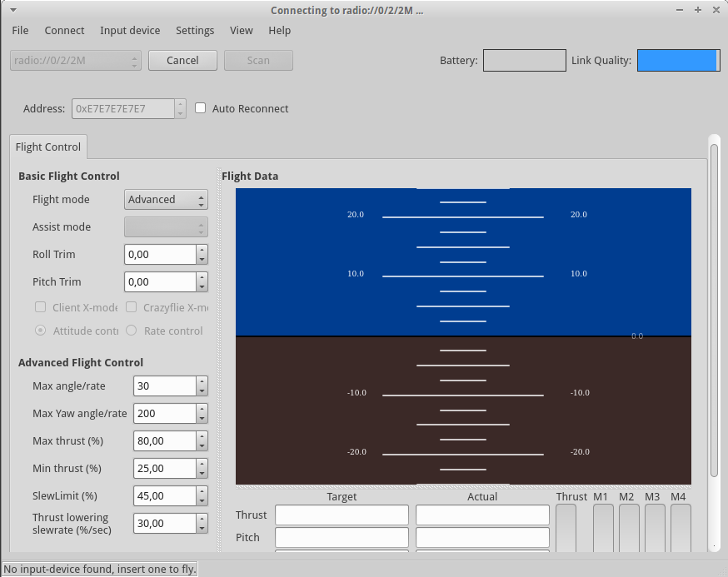
Task: Switch to the Flight Control tab
Action: 48,147
